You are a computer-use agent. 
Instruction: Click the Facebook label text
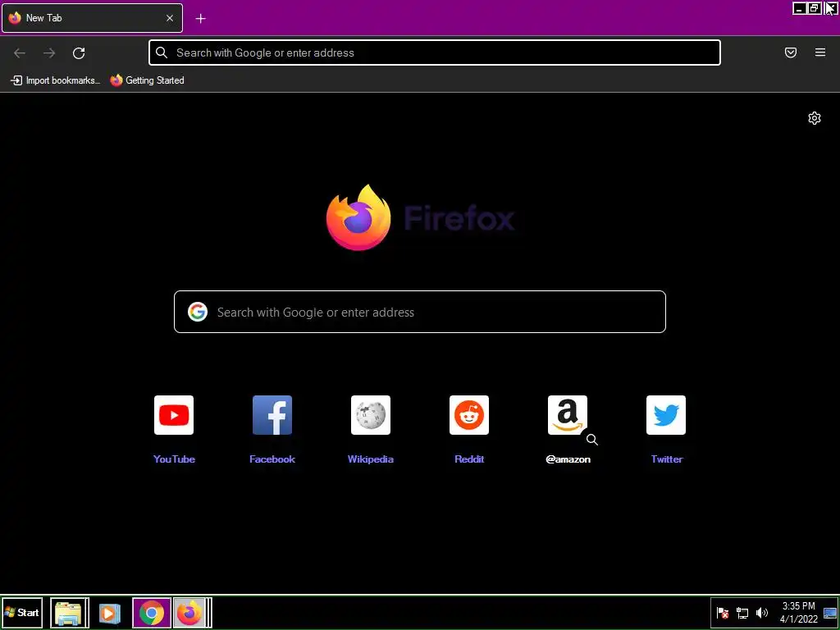(272, 459)
